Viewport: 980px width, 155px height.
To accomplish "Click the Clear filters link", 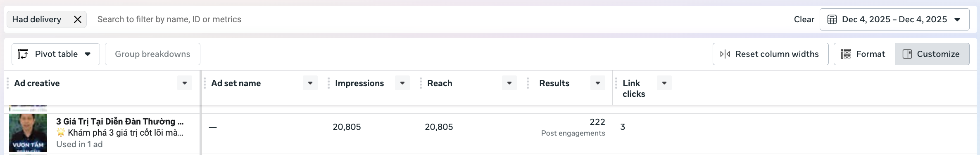I will [804, 19].
